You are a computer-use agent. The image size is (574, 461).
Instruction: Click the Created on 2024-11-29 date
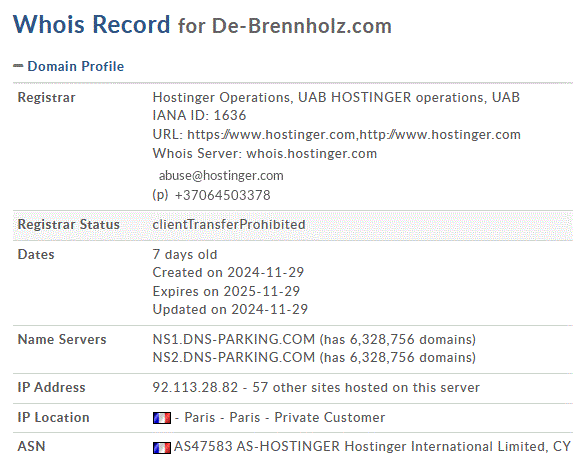coord(228,272)
